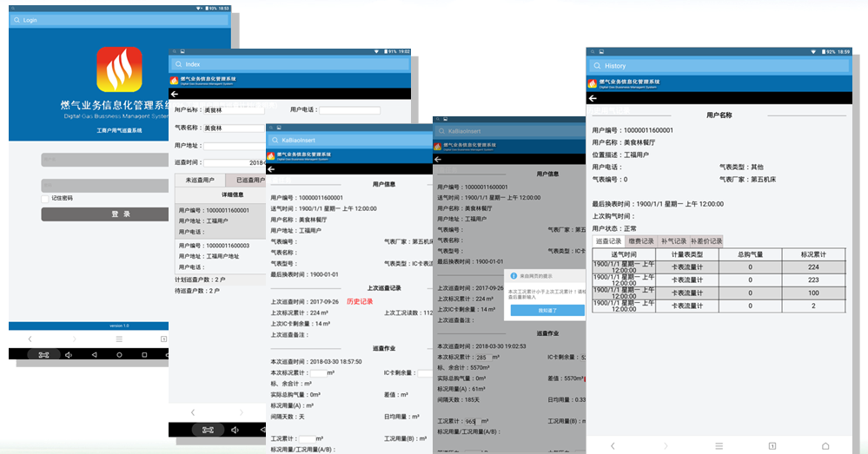Tap the browser forward chevron in the History window
Viewport: 868px width, 454px height.
point(666,445)
